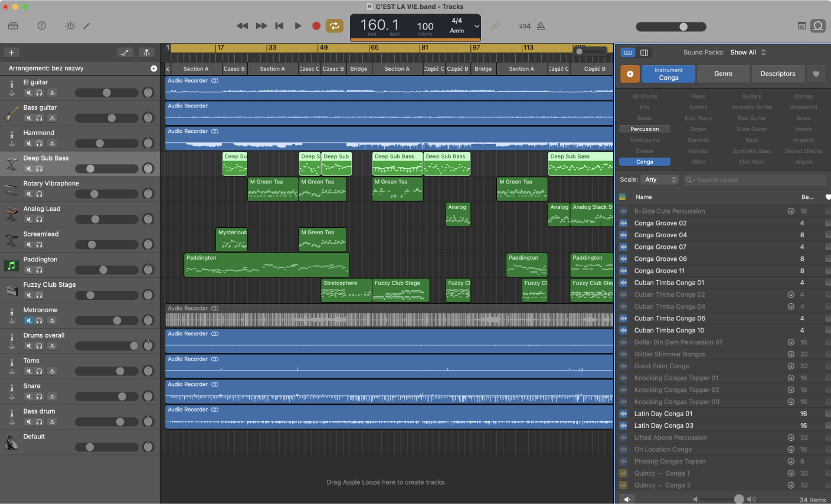This screenshot has height=504, width=831.
Task: Select the Instrument Conga tab
Action: click(668, 74)
